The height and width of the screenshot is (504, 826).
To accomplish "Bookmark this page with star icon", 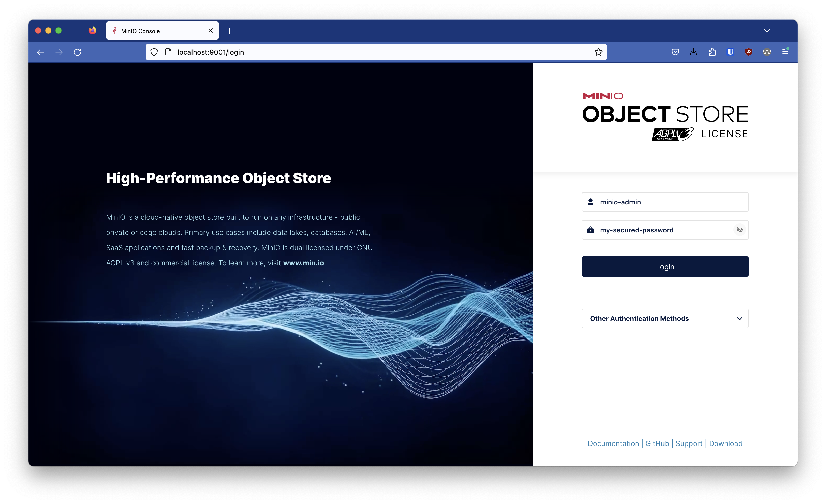I will coord(598,52).
